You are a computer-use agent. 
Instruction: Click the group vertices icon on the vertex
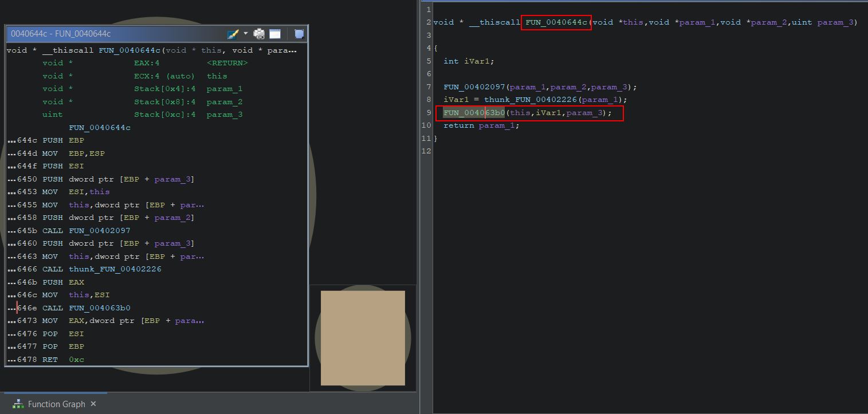[299, 34]
